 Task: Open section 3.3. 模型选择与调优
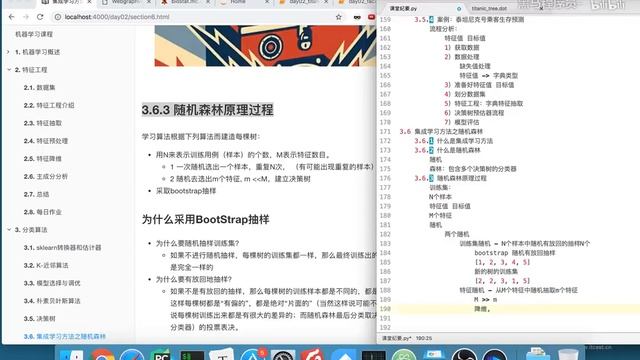point(52,283)
